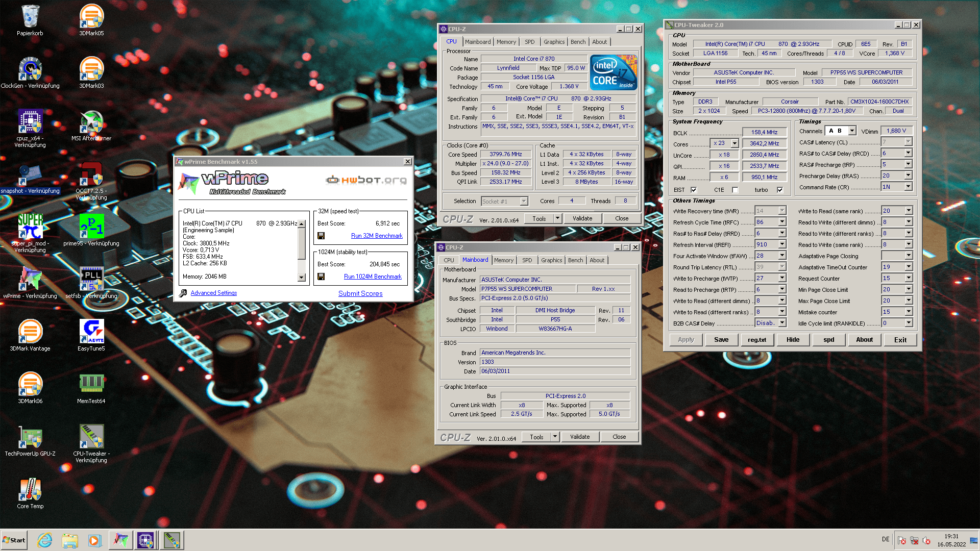Viewport: 980px width, 551px height.
Task: Click the save icon under 32M best score
Action: coord(321,236)
